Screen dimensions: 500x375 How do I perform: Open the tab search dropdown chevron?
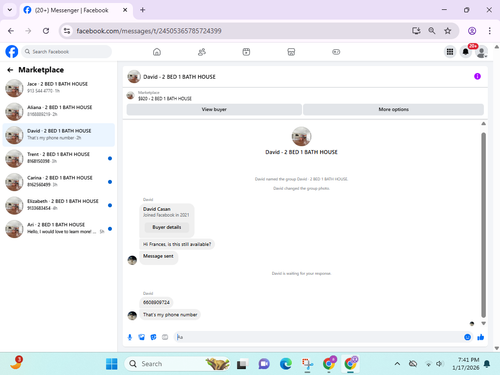(10, 10)
